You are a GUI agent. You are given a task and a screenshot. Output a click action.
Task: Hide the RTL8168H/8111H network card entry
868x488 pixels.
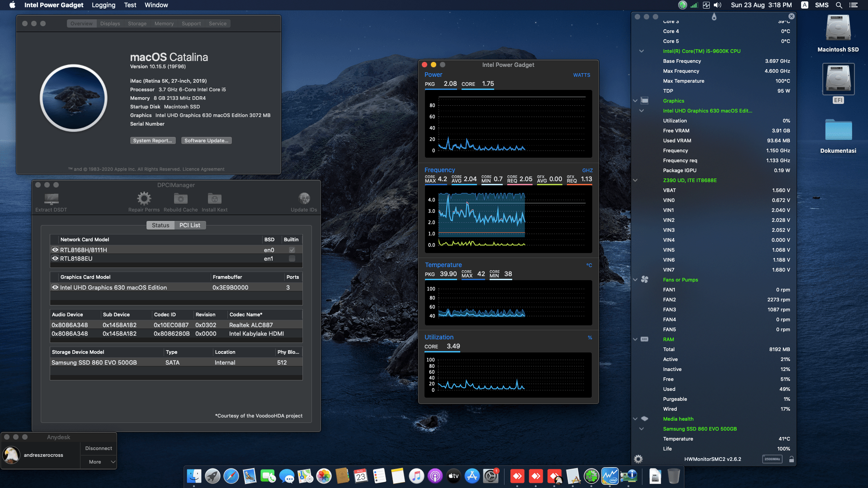[x=55, y=249]
